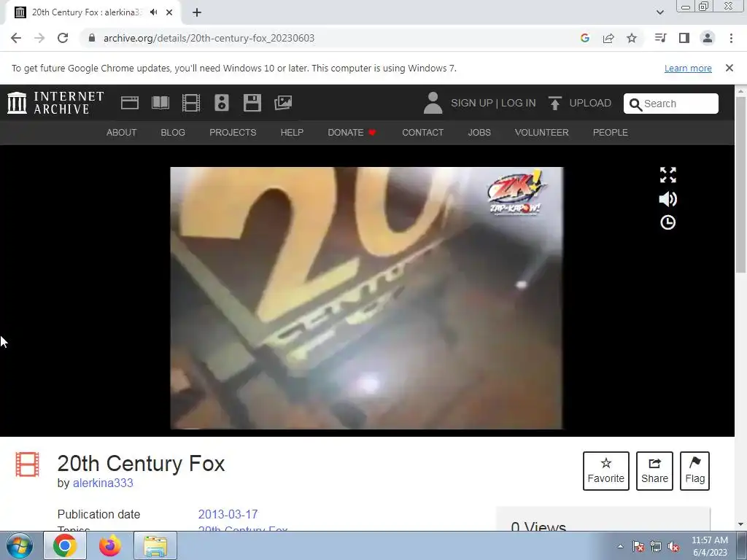Launch Firefox from the taskbar
The width and height of the screenshot is (747, 560).
click(x=110, y=545)
